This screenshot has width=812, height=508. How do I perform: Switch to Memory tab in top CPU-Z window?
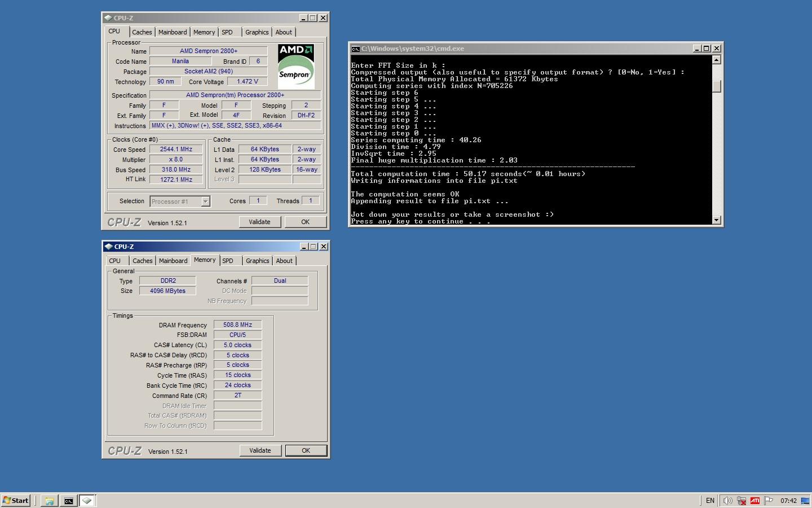[204, 32]
